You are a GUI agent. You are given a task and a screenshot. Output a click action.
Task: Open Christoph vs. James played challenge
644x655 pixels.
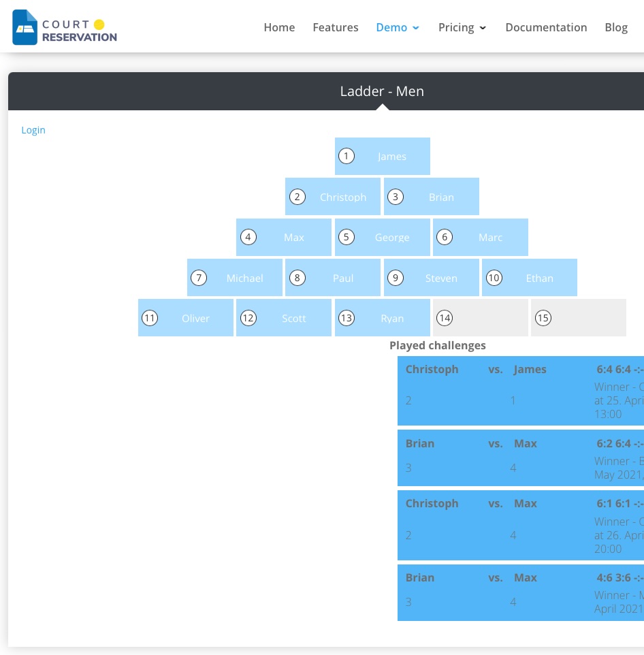pyautogui.click(x=520, y=391)
